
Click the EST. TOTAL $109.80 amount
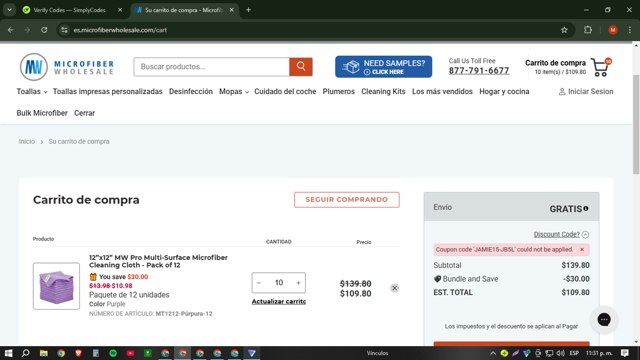pos(575,292)
